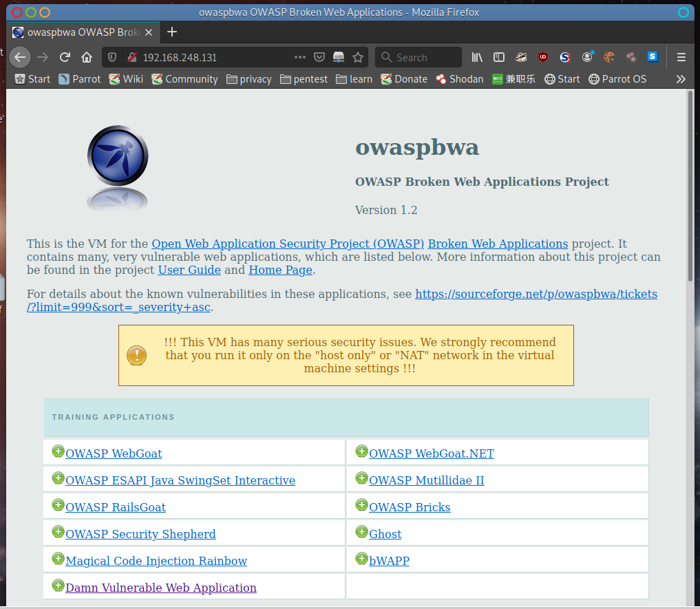Open the Parrot bookmark
Screen dimensions: 700x609
pyautogui.click(x=80, y=79)
